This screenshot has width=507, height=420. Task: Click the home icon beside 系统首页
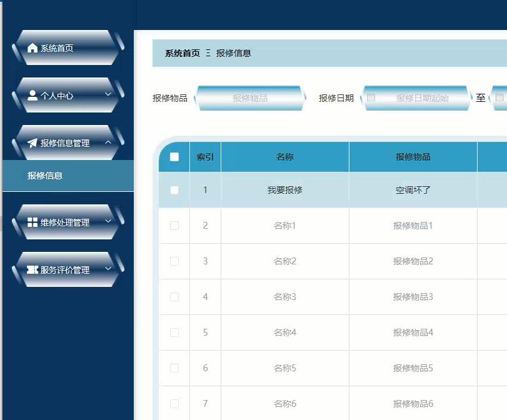33,48
